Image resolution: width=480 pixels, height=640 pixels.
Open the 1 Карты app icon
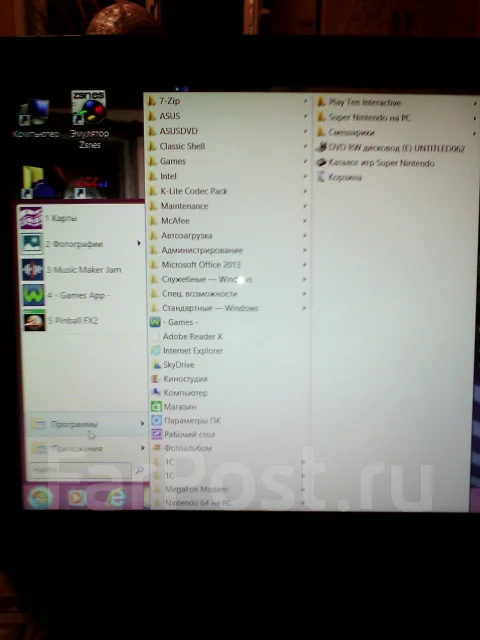point(31,218)
